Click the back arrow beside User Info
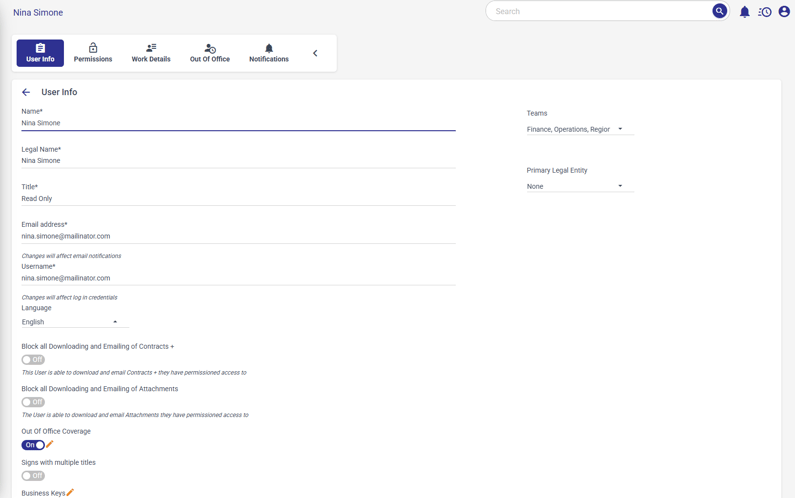Screen dimensions: 795x498 [26, 92]
